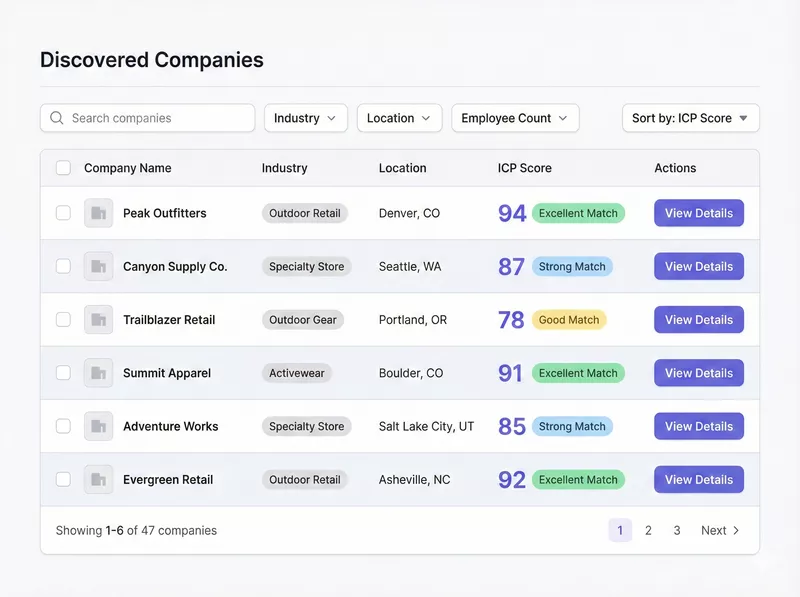This screenshot has width=800, height=597.
Task: Click Canyon Supply Co. logo icon
Action: [x=98, y=267]
